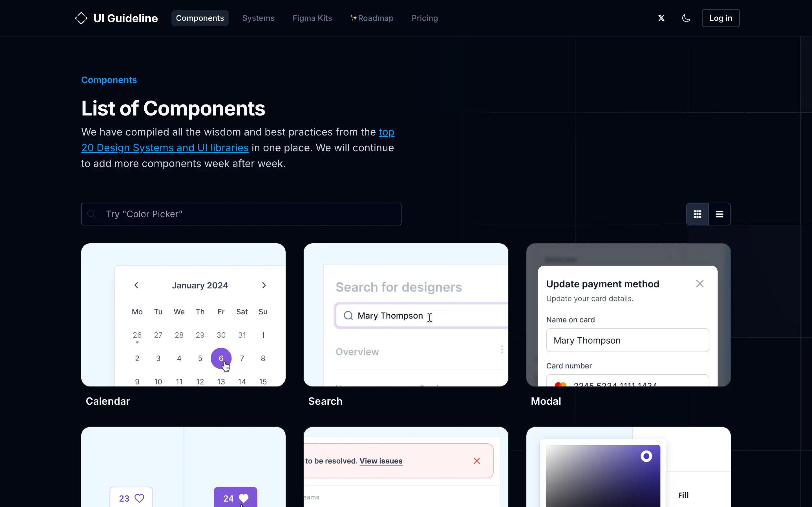The width and height of the screenshot is (812, 507).
Task: Dismiss the 'View issues' alert with its X icon
Action: coord(477,461)
